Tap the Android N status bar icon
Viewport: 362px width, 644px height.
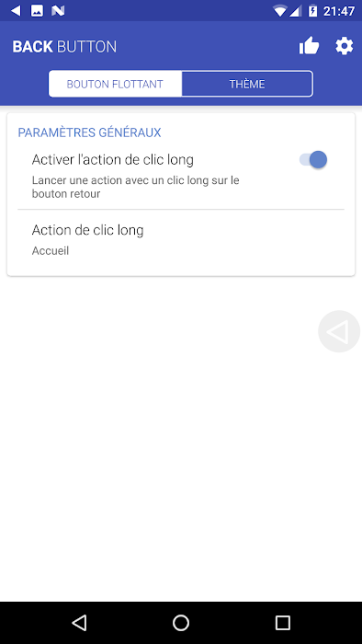58,11
